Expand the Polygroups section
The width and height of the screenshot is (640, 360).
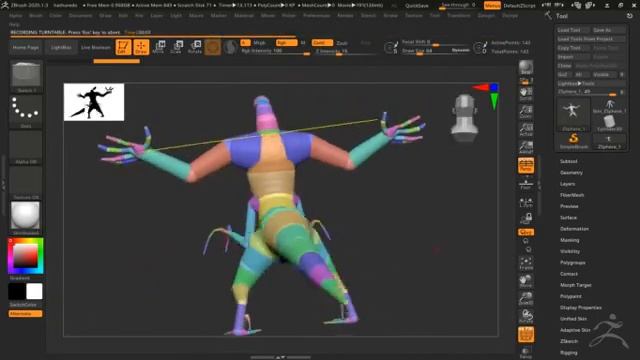pos(573,263)
